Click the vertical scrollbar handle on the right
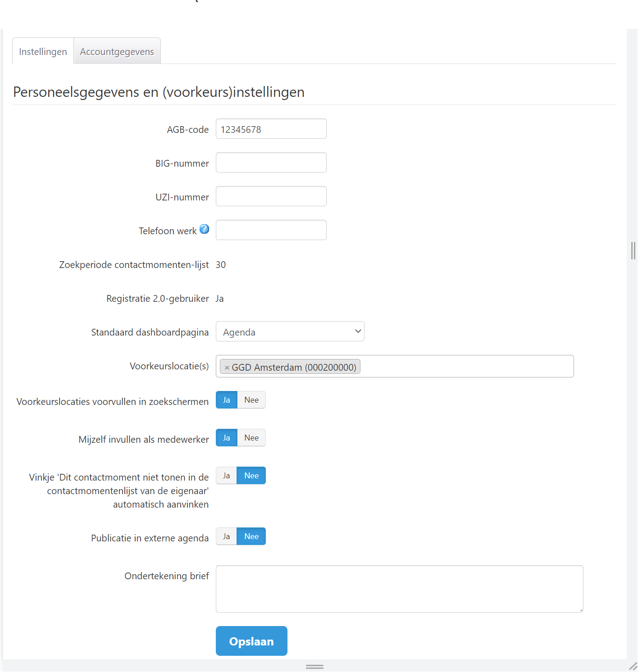Image resolution: width=638 pixels, height=672 pixels. (633, 250)
